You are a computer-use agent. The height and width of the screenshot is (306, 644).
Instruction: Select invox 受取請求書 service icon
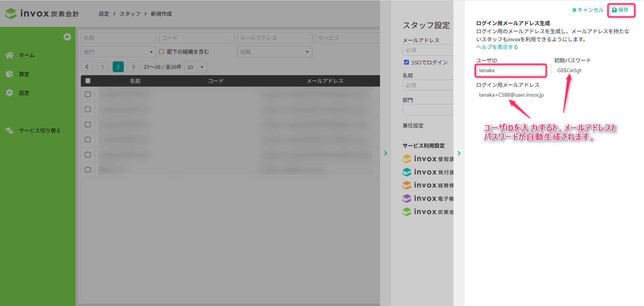click(407, 159)
